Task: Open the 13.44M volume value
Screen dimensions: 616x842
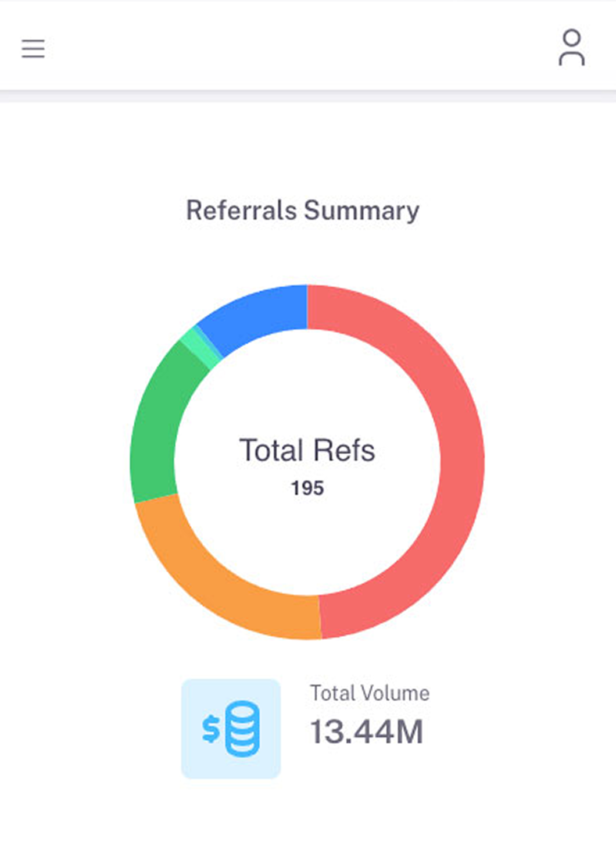Action: (x=367, y=732)
